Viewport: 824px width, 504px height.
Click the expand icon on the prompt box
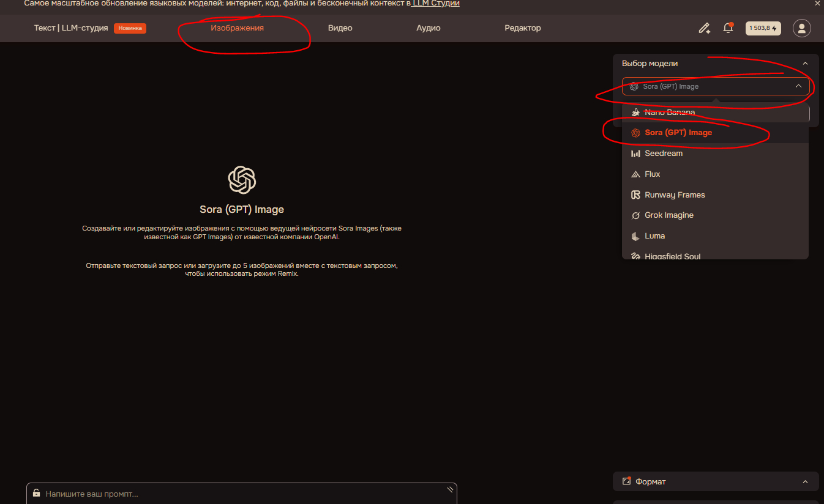pos(450,489)
